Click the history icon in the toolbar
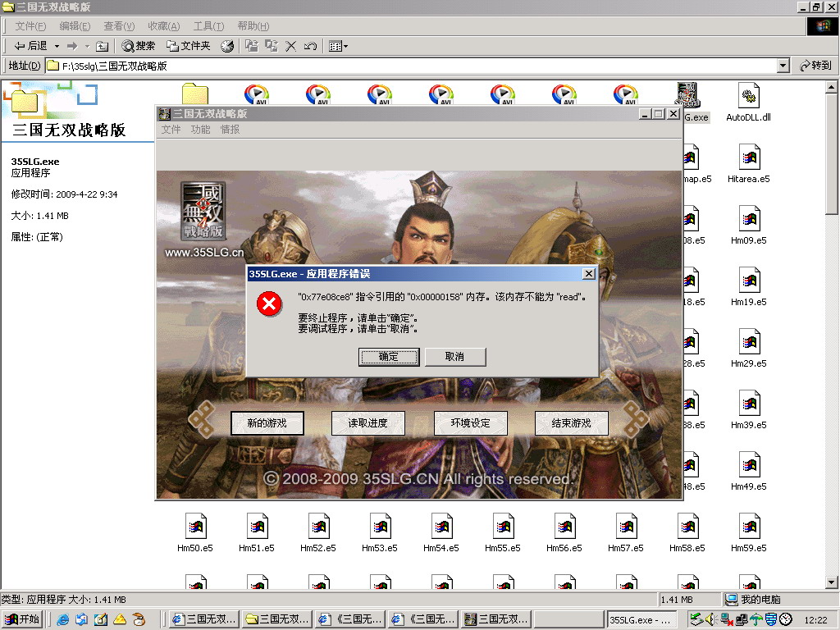This screenshot has height=630, width=840. tap(227, 46)
